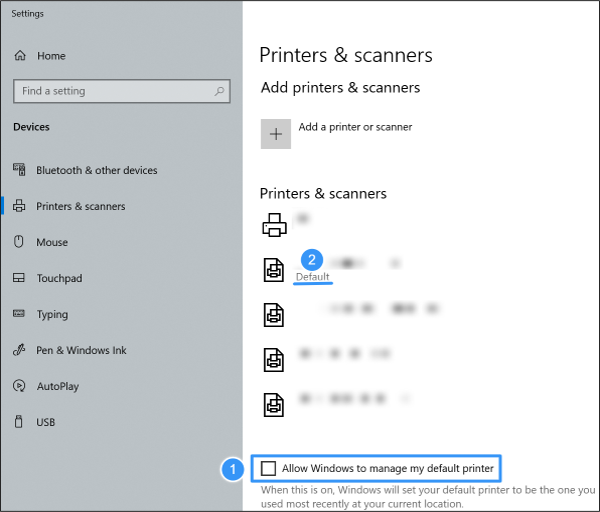
Task: Click the Mouse icon in sidebar
Action: [18, 242]
